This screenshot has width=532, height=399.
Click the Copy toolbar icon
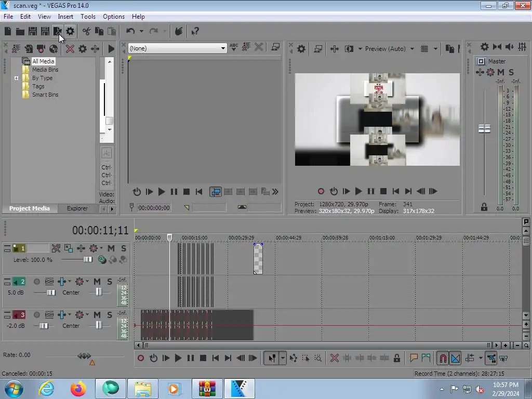[99, 32]
